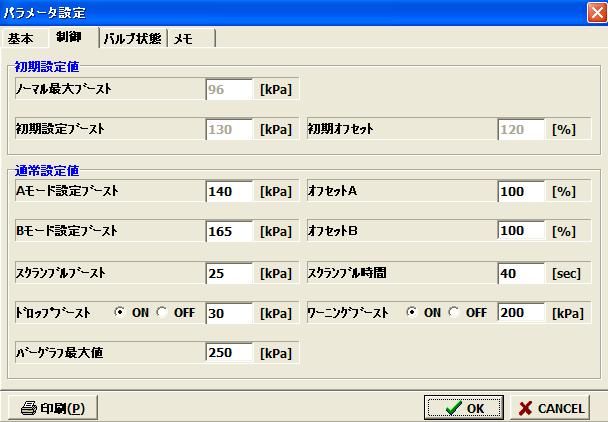Click the disabled 初期設定ブースト field

coord(229,129)
